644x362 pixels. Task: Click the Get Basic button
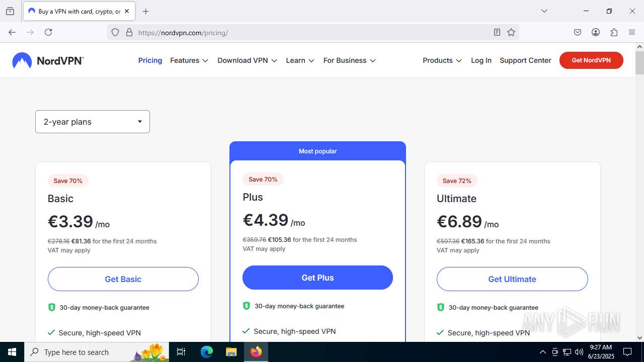(123, 279)
